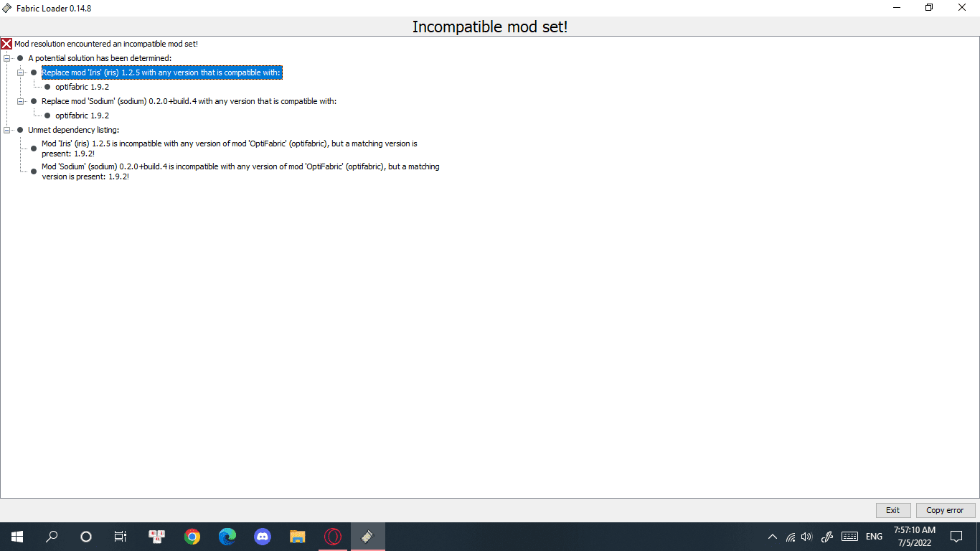Click the Exit button
The height and width of the screenshot is (551, 980).
893,510
